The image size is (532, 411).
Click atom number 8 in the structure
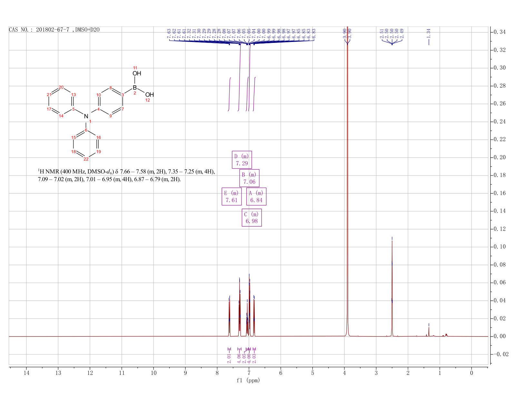pyautogui.click(x=111, y=88)
